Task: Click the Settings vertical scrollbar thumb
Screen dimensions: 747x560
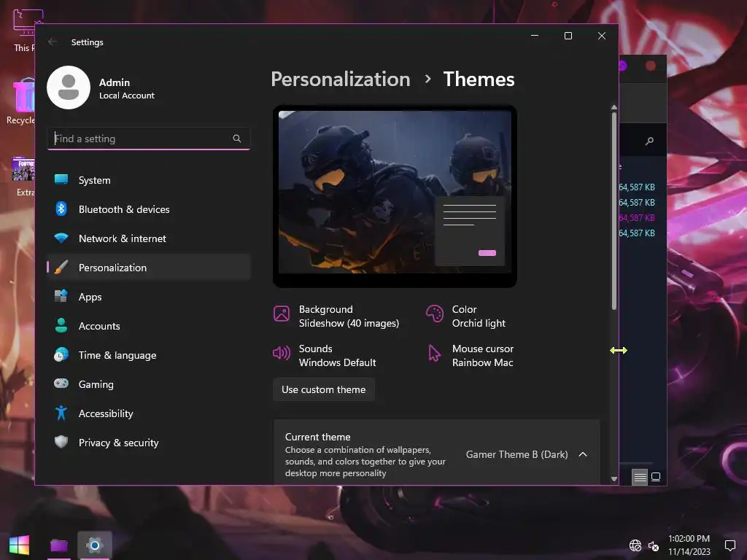Action: pyautogui.click(x=614, y=211)
